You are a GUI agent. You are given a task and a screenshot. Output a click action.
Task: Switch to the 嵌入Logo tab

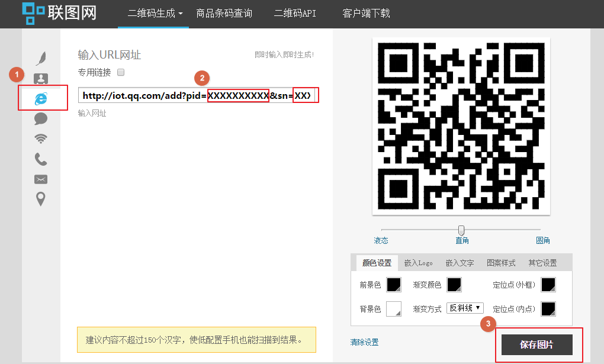pos(418,263)
